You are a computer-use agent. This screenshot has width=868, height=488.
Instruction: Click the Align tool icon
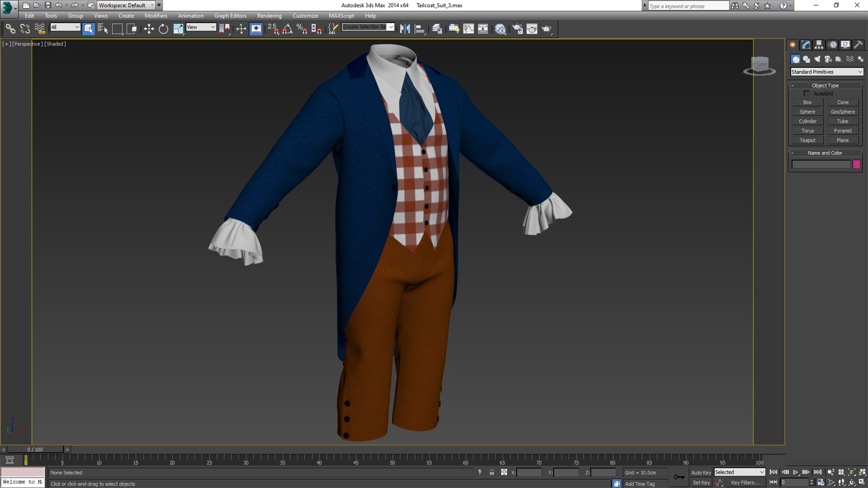pos(420,29)
